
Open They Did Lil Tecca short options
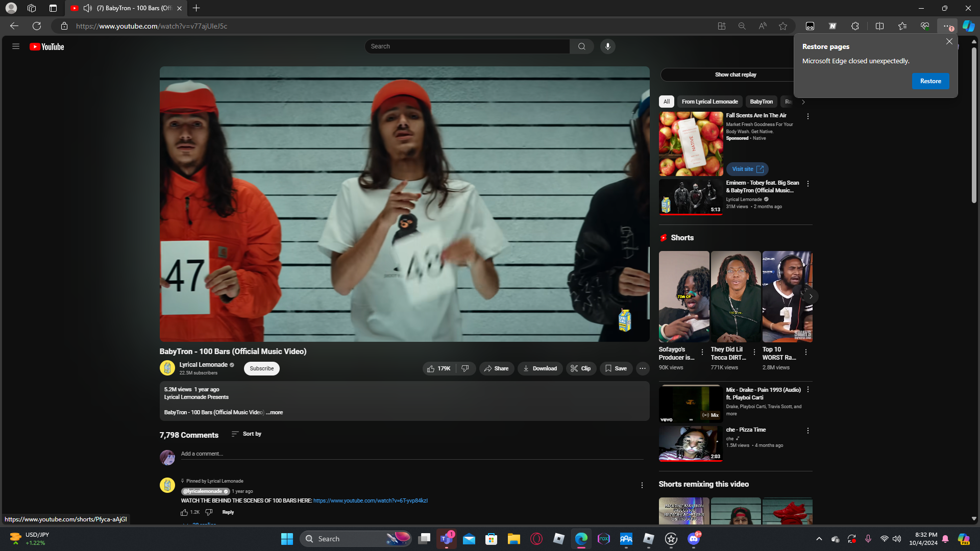[754, 352]
